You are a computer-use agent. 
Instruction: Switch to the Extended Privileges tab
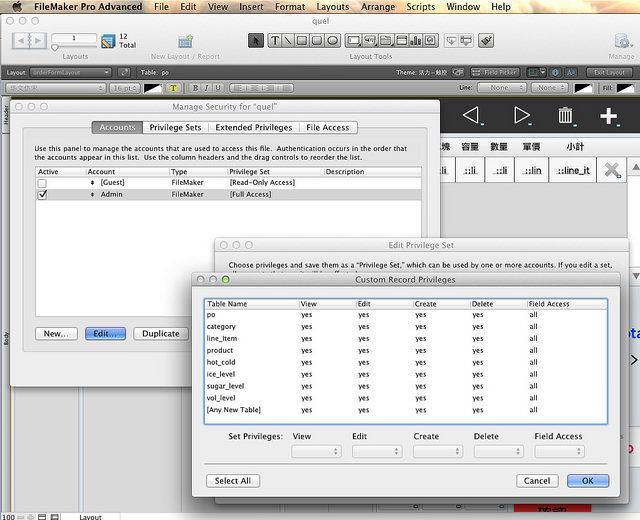coord(254,127)
